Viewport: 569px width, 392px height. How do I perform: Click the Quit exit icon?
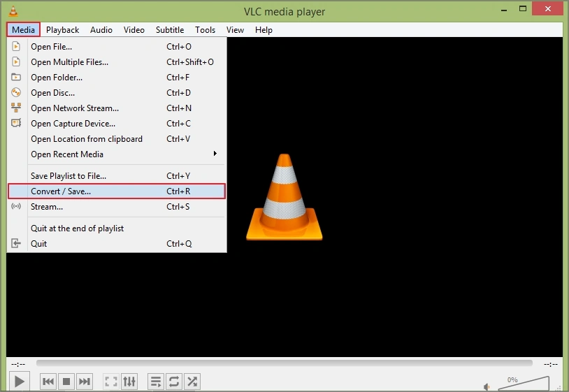tap(16, 243)
